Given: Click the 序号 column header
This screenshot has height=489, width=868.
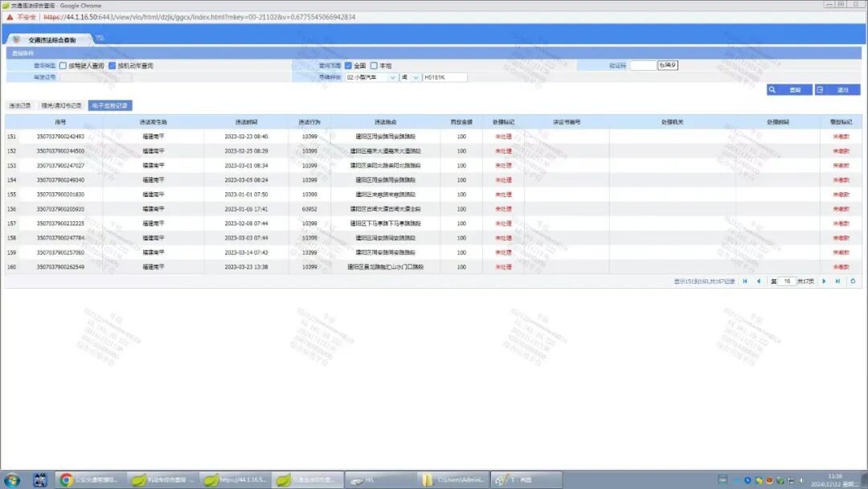Looking at the screenshot, I should point(60,121).
